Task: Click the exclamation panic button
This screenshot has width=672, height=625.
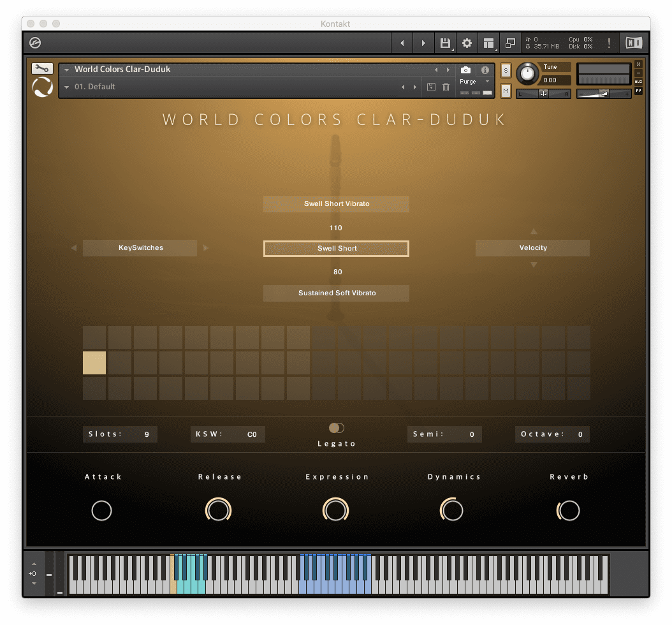Action: (x=609, y=43)
